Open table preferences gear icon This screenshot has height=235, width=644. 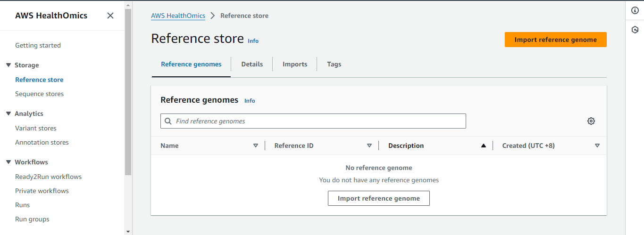[591, 121]
